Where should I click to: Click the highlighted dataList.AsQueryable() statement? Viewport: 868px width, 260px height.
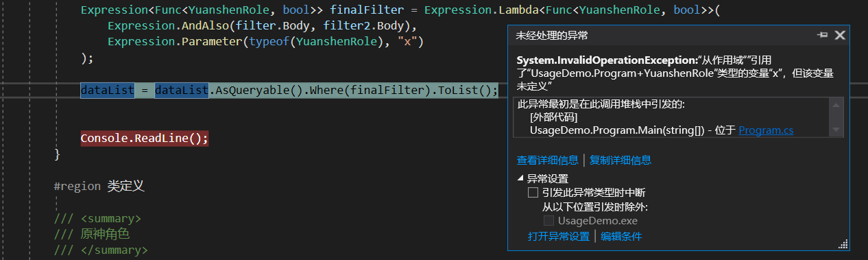coord(289,91)
